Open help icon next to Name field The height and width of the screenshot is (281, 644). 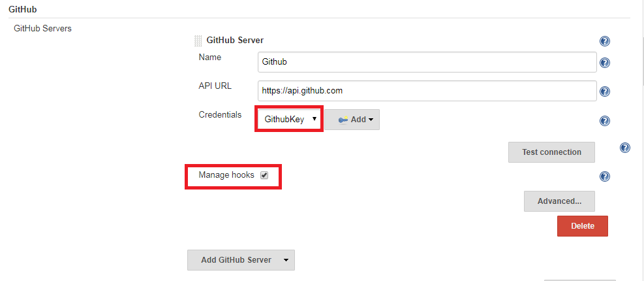click(x=605, y=63)
